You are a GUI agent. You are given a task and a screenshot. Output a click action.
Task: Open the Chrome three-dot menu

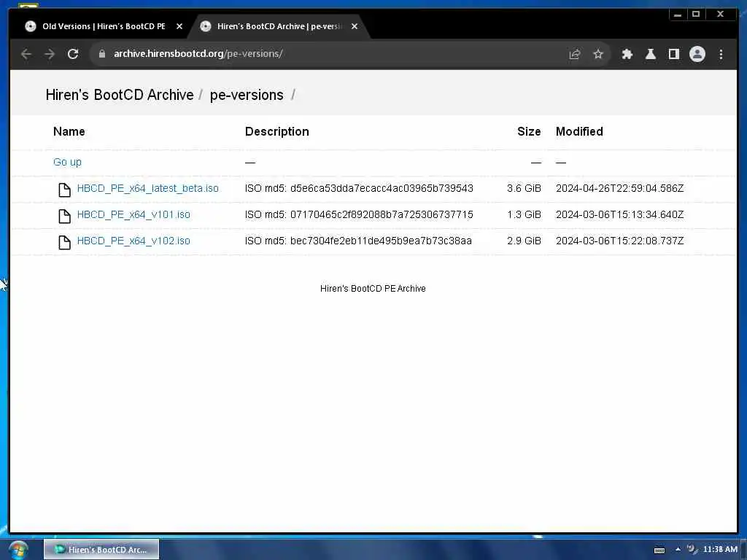[x=721, y=54]
